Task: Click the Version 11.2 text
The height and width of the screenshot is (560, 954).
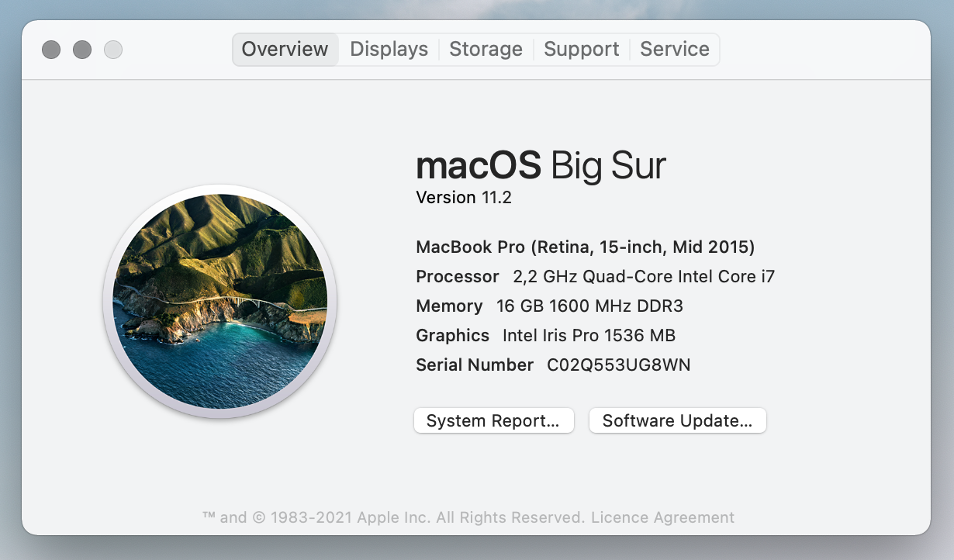Action: coord(464,197)
